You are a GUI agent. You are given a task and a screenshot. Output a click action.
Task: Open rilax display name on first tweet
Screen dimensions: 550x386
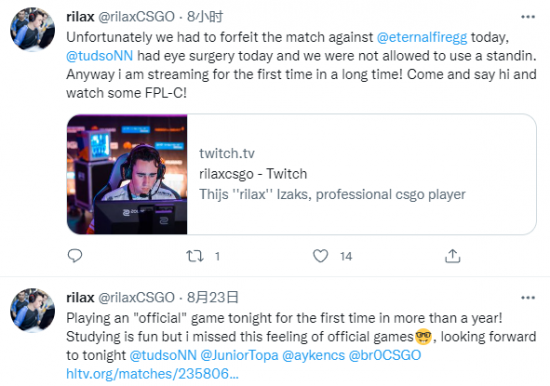pos(80,16)
